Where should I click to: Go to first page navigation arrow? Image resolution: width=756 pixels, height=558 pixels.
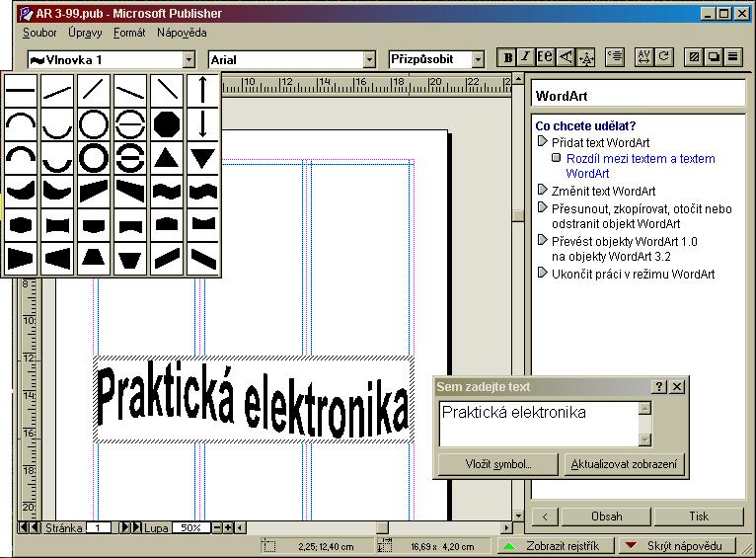(x=23, y=527)
